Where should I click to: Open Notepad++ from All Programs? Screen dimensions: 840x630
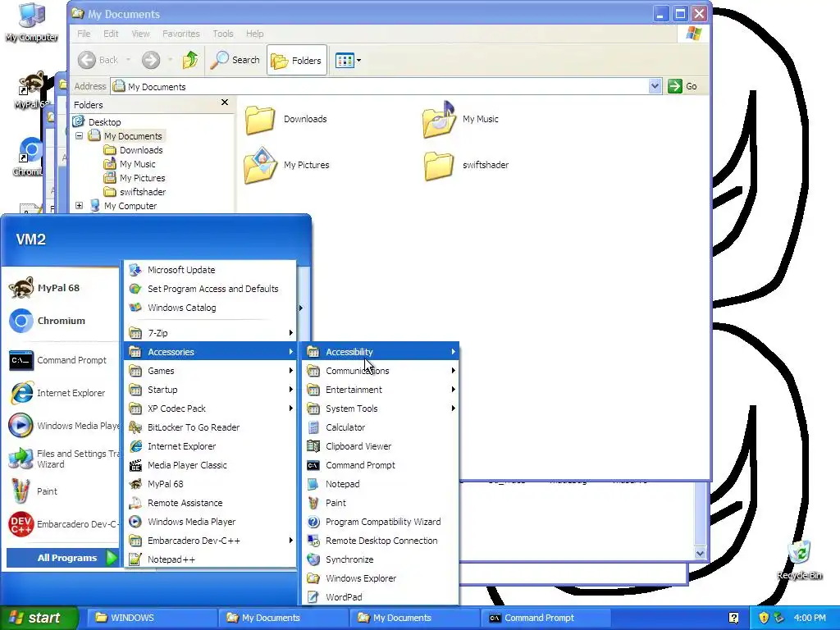pos(210,559)
